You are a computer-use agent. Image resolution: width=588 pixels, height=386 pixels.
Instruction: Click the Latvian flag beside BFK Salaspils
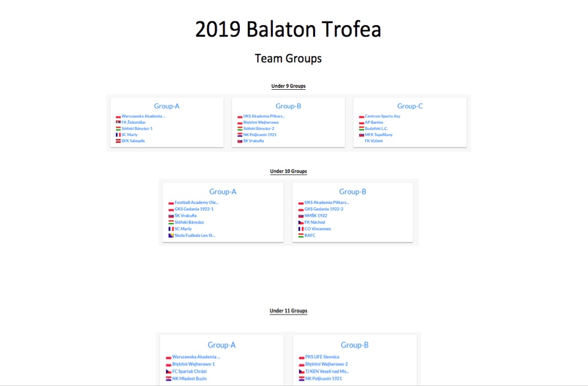click(118, 141)
